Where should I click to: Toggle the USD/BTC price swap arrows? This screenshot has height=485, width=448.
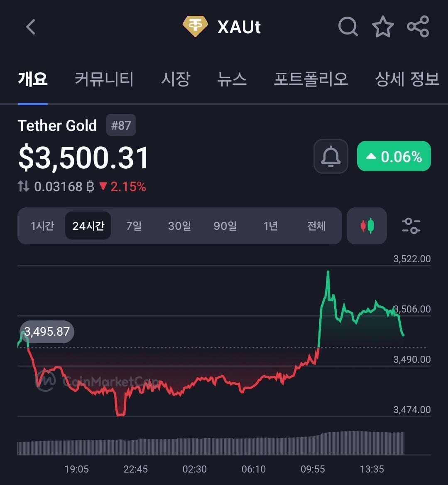click(24, 186)
